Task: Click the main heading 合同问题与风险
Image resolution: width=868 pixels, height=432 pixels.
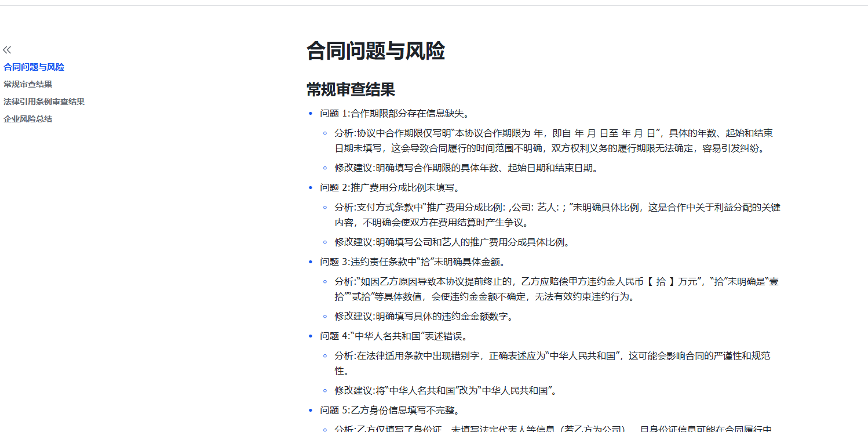Action: tap(375, 51)
